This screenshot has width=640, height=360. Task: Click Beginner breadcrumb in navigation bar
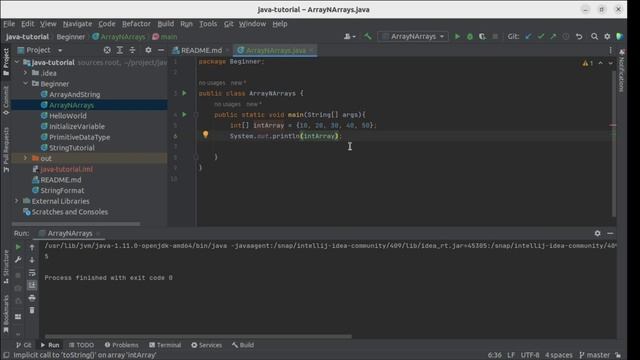click(x=71, y=37)
